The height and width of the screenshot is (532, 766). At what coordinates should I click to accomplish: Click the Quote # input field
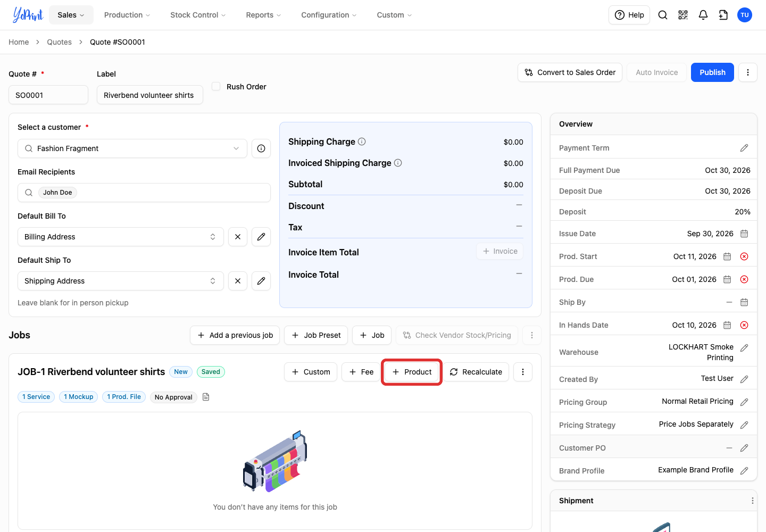coord(48,95)
